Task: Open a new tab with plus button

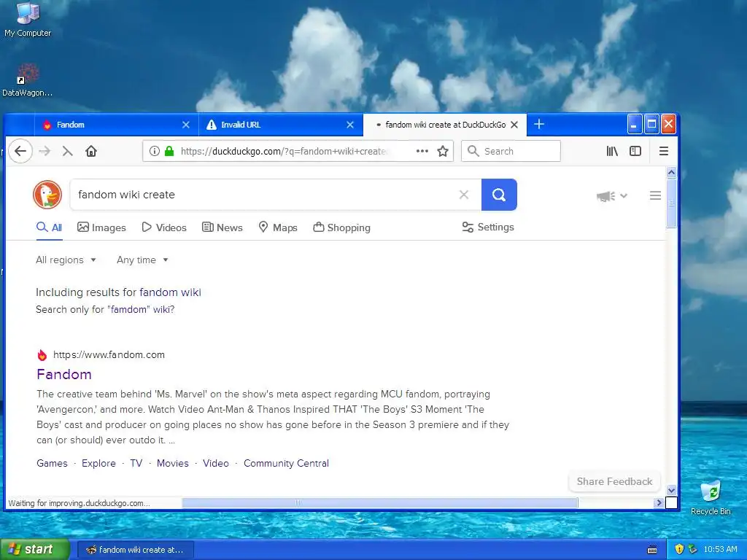Action: pyautogui.click(x=539, y=124)
